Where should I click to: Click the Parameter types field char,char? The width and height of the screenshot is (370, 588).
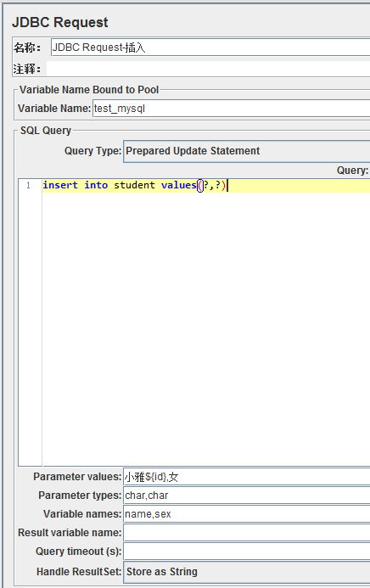(247, 496)
